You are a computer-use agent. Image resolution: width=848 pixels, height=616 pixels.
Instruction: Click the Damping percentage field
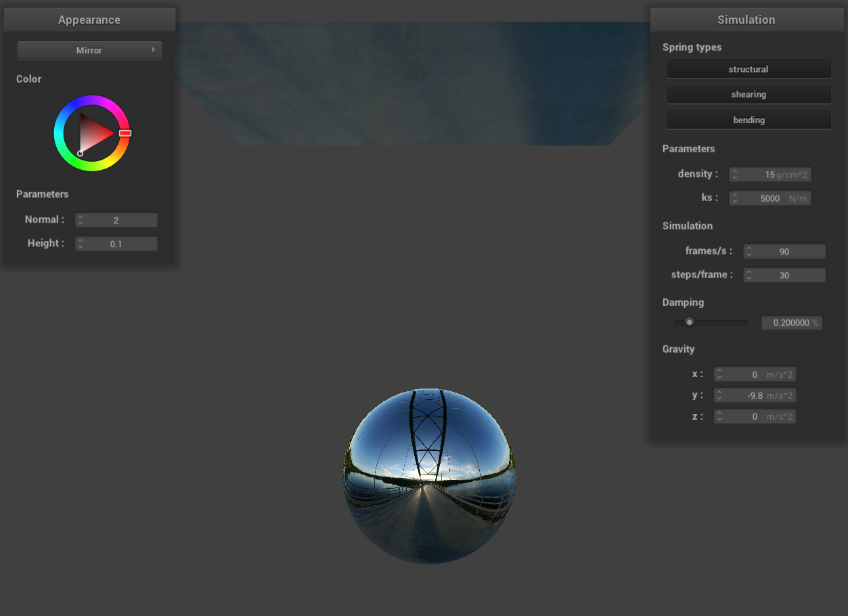click(791, 323)
